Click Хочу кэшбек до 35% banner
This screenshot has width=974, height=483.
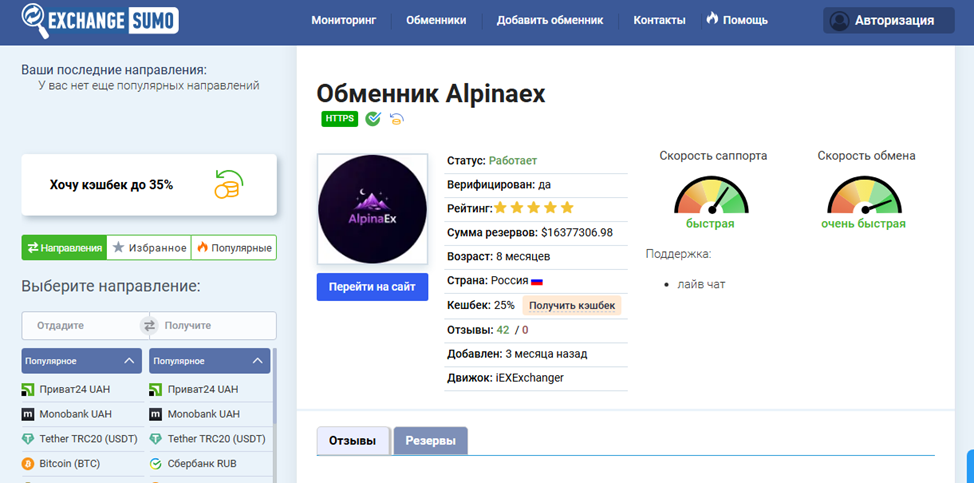point(149,185)
